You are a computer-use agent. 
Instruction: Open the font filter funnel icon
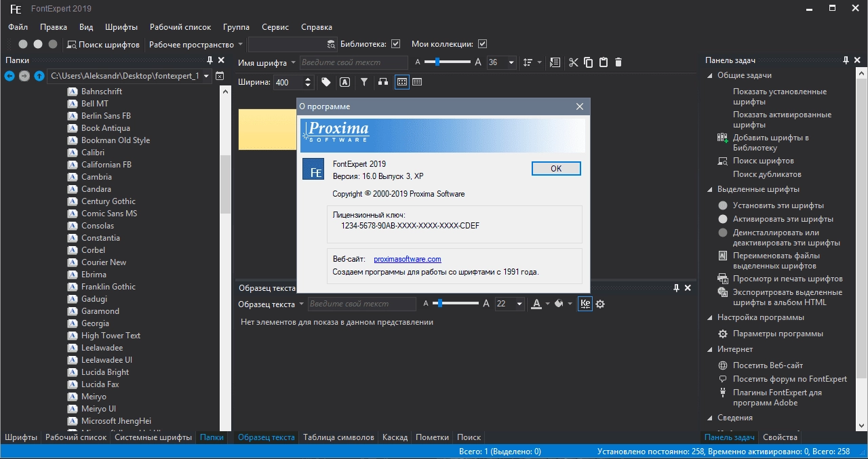click(364, 82)
